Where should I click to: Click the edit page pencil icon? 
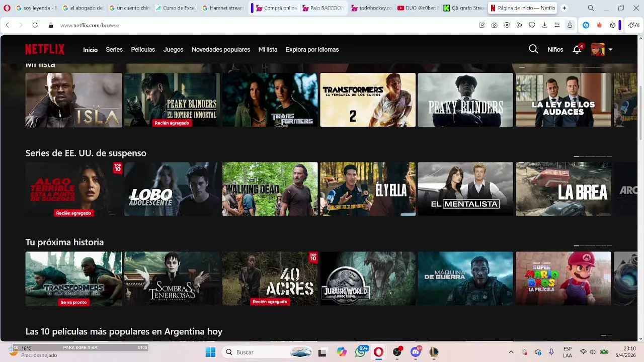click(481, 25)
